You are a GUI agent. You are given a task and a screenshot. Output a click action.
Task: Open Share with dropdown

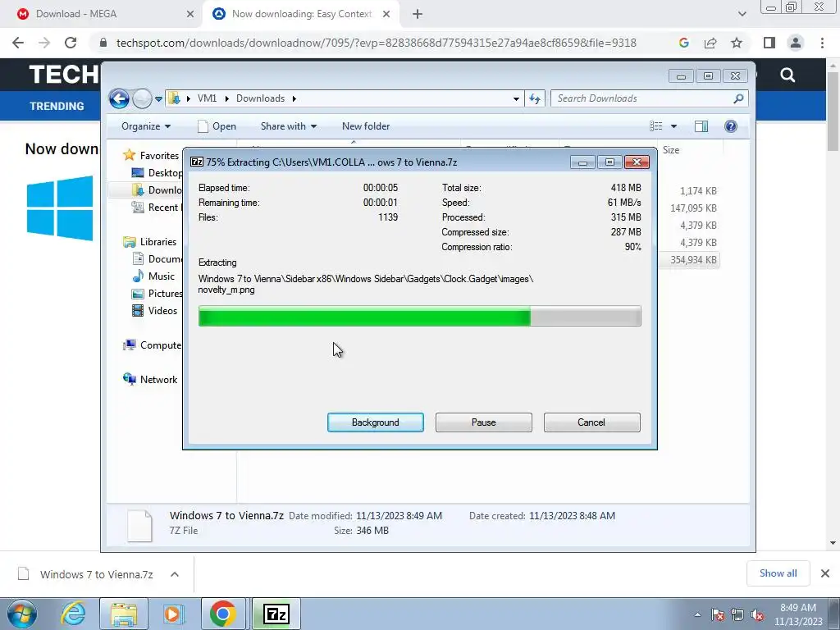pos(288,126)
